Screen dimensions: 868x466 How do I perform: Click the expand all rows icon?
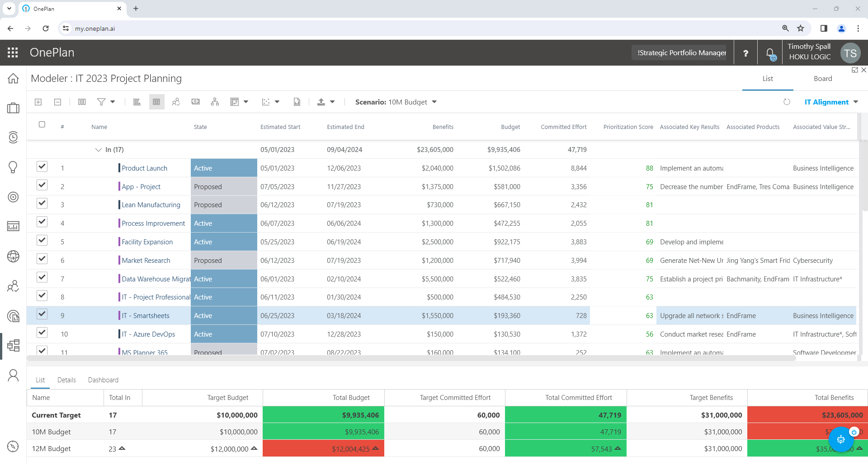(x=38, y=102)
